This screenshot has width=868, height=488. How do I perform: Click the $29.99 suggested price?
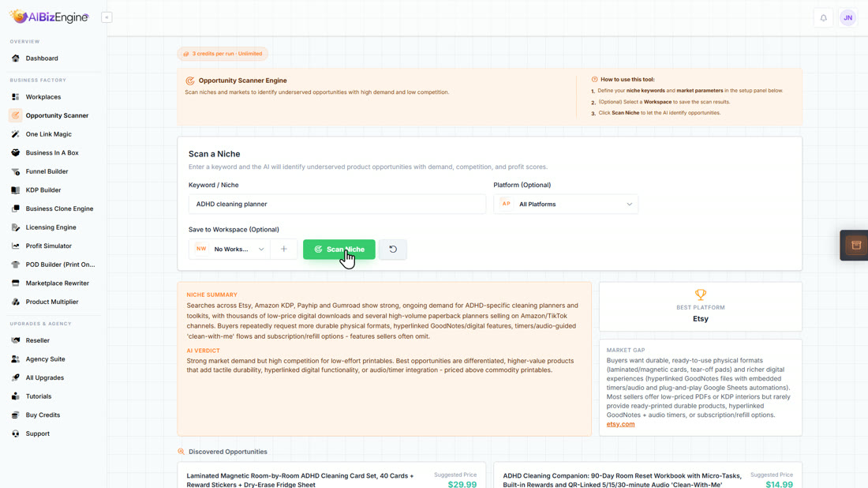[462, 484]
